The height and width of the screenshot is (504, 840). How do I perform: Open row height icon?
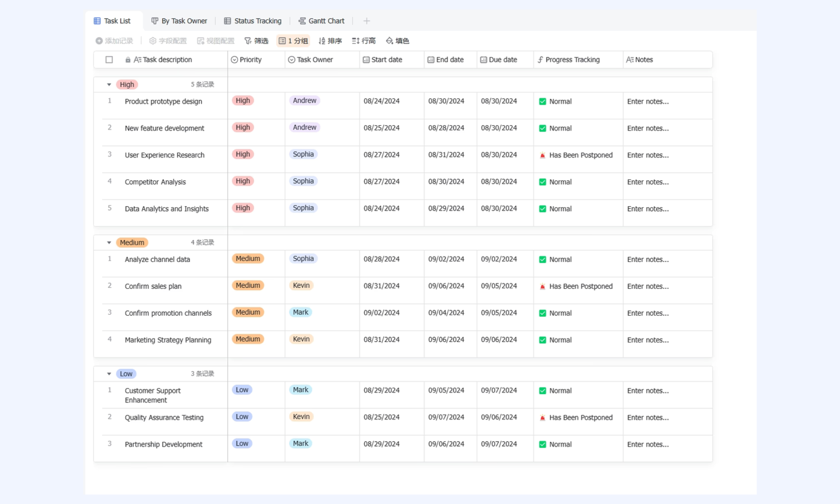(356, 41)
